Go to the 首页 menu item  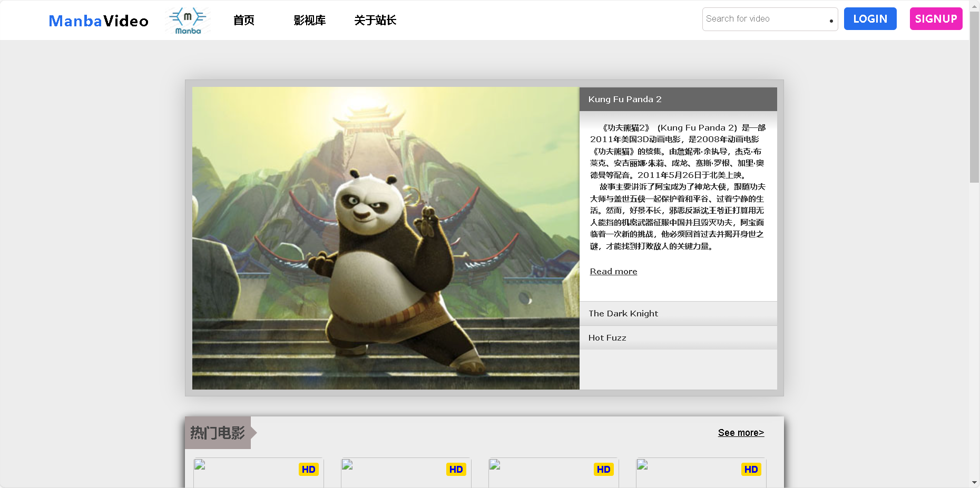click(x=244, y=20)
